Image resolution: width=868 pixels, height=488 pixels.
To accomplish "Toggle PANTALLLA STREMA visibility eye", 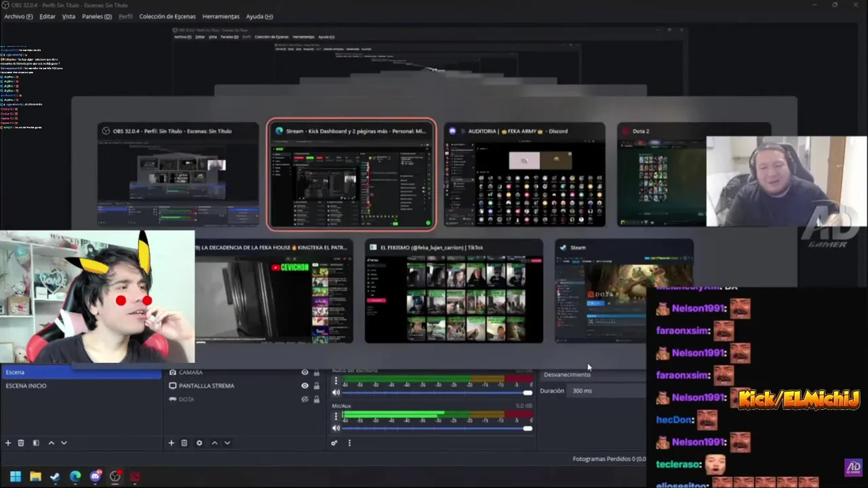I will tap(304, 386).
